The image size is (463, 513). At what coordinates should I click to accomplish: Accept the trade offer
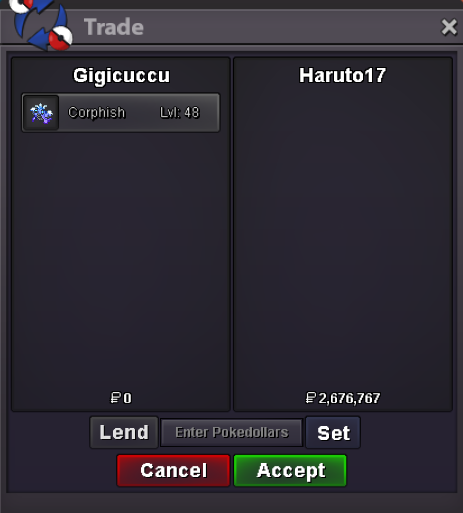point(290,470)
